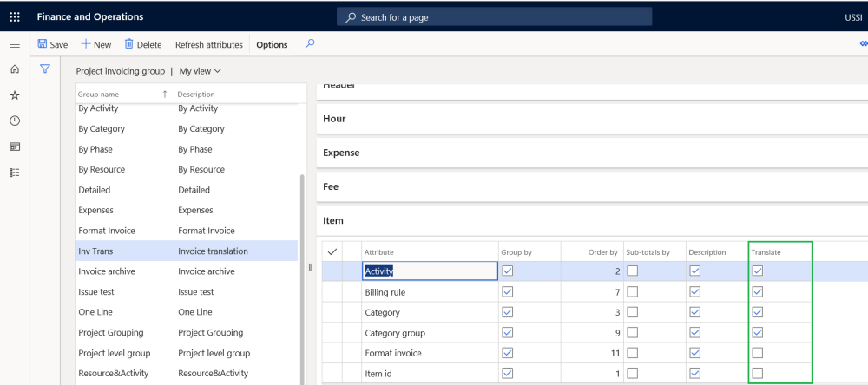
Task: Open Favorites star in sidebar
Action: click(15, 95)
